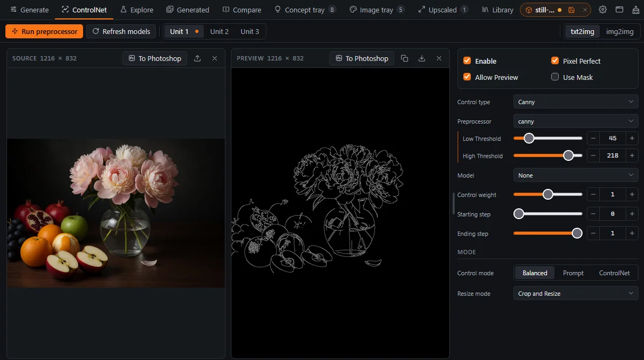Increase Control weight with the plus button

tap(632, 194)
